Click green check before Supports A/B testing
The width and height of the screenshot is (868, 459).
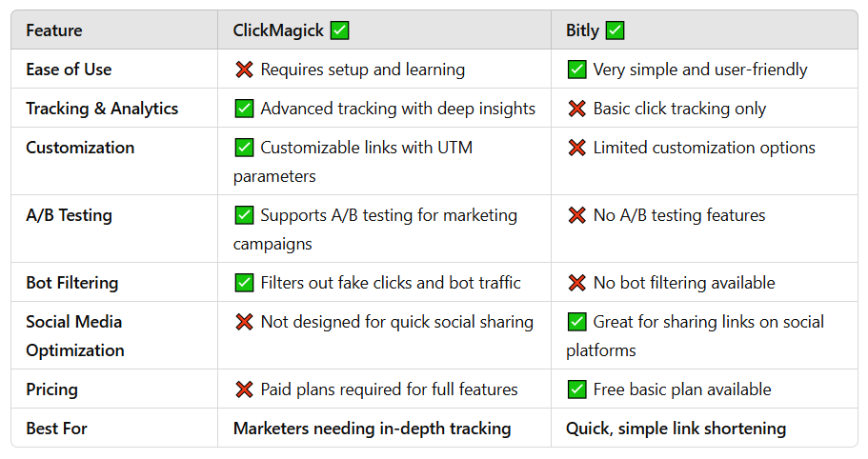click(244, 215)
